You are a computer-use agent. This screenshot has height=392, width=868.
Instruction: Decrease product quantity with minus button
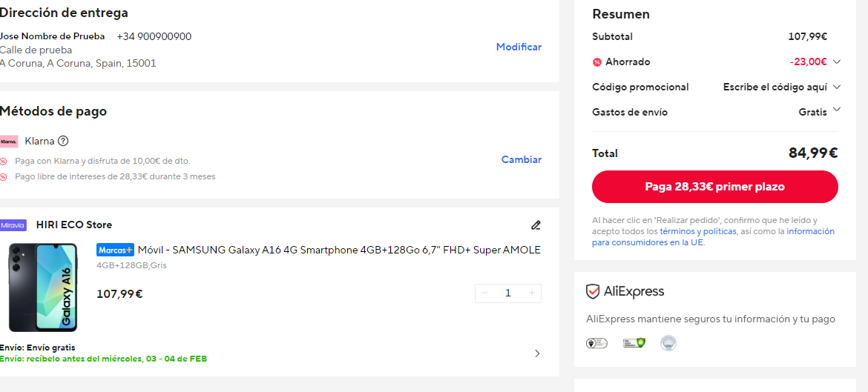point(484,293)
